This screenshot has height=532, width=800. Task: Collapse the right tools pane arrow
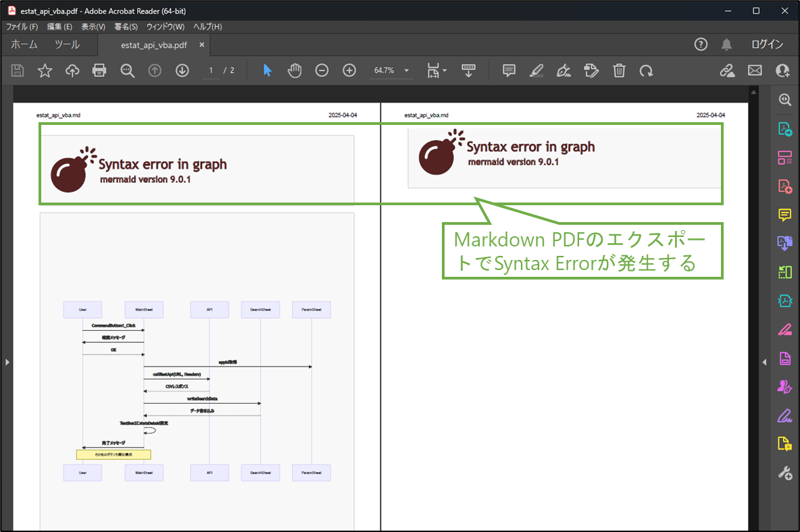pyautogui.click(x=764, y=363)
